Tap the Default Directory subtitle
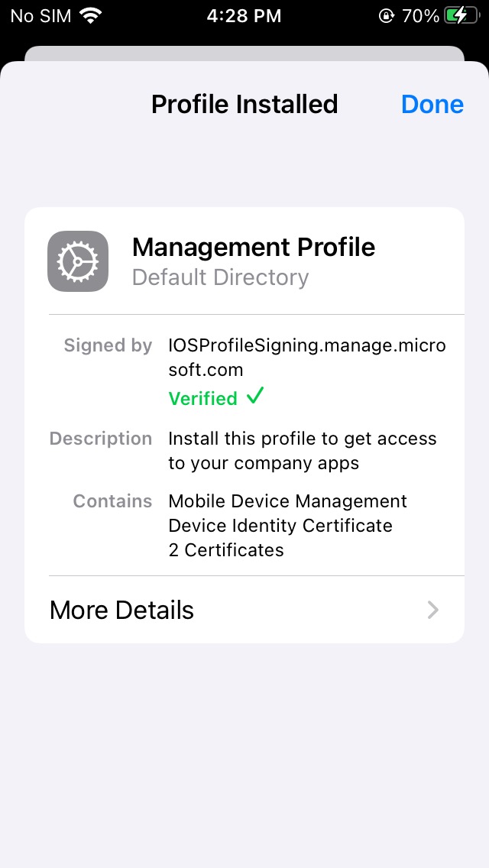This screenshot has width=489, height=868. click(x=220, y=277)
